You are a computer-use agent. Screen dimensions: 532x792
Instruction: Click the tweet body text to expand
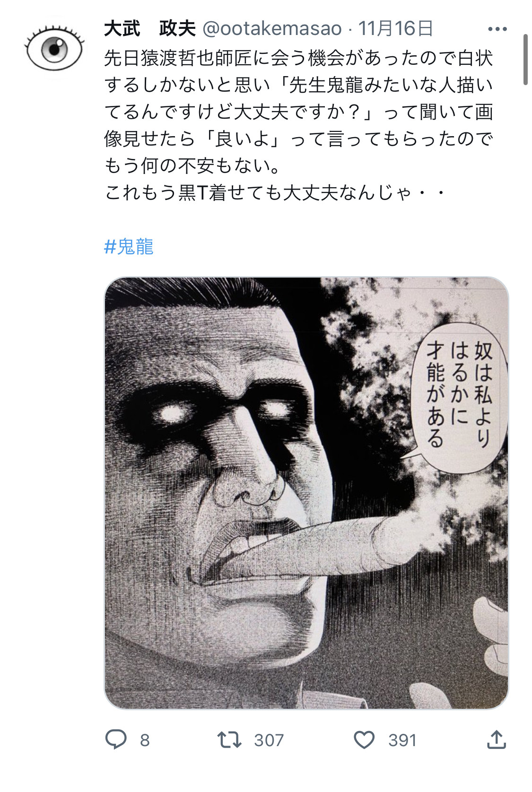(299, 125)
